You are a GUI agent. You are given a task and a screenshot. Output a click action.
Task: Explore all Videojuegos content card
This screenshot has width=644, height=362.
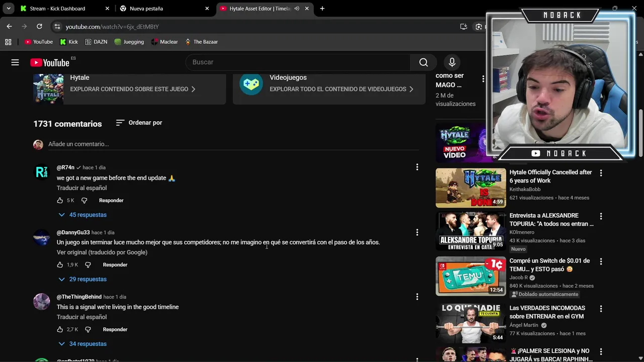(x=329, y=88)
